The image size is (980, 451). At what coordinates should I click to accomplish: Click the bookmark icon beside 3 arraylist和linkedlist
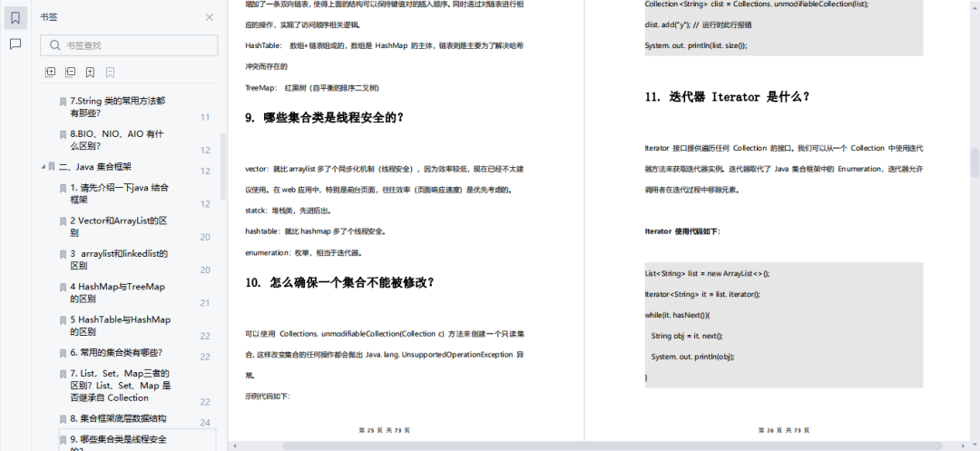[64, 254]
